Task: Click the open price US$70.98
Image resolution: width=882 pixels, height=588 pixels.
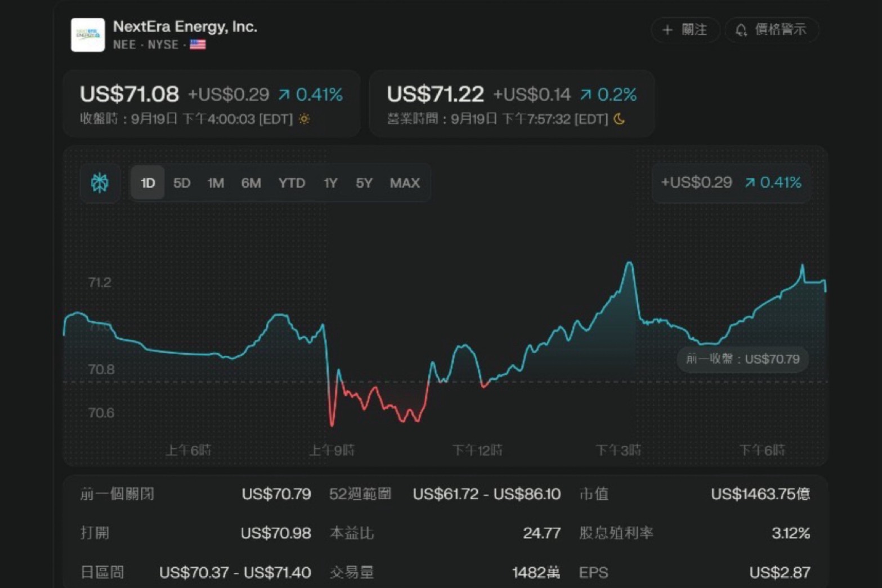Action: 276,533
